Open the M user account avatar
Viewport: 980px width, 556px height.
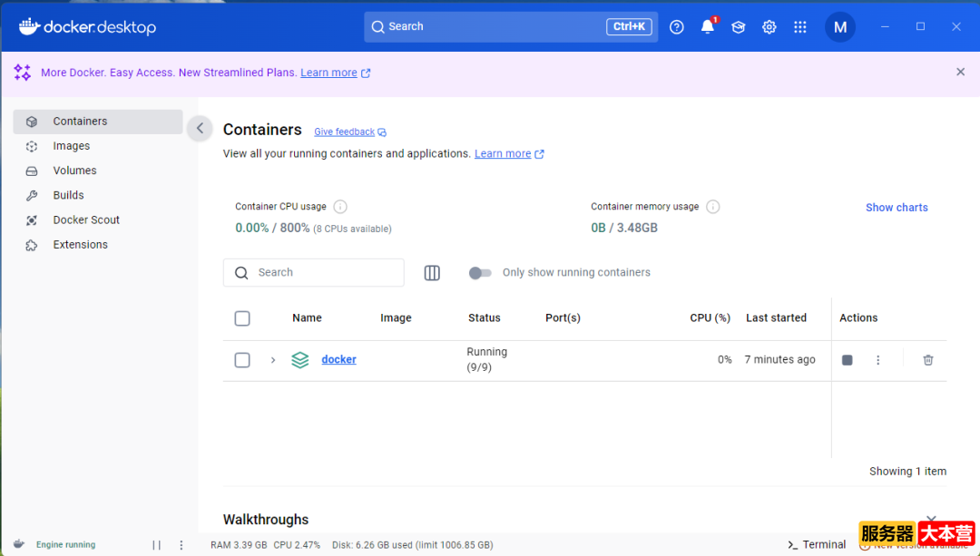pos(840,27)
